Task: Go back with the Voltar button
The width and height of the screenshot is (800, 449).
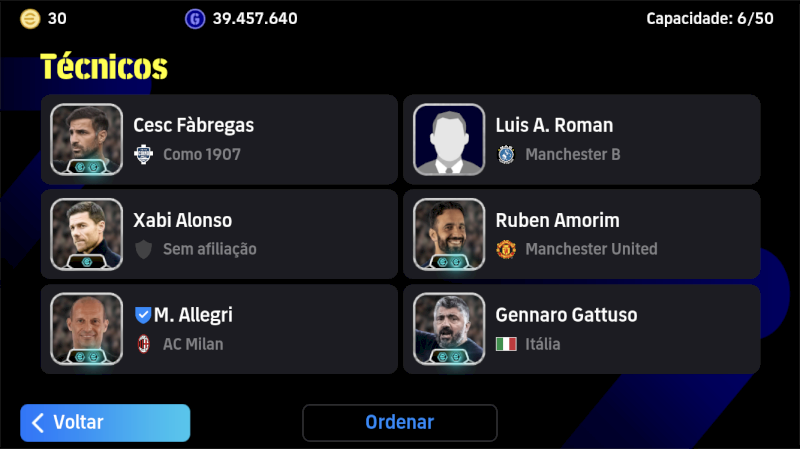Action: pyautogui.click(x=105, y=422)
